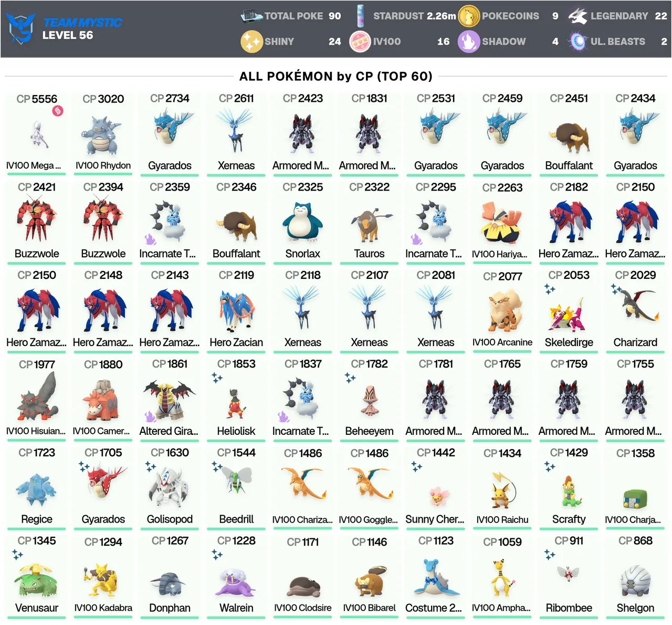
Task: Click the Tauros name label
Action: coord(369,254)
